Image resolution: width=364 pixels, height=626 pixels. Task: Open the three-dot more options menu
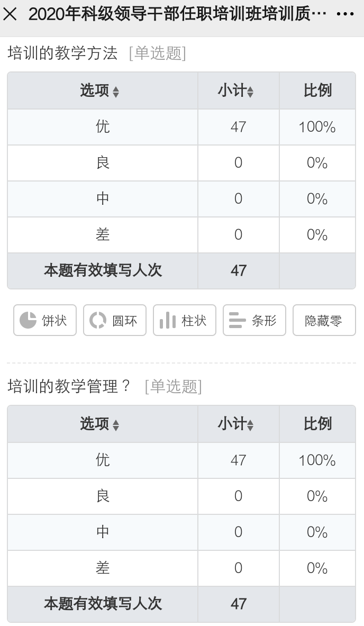345,14
